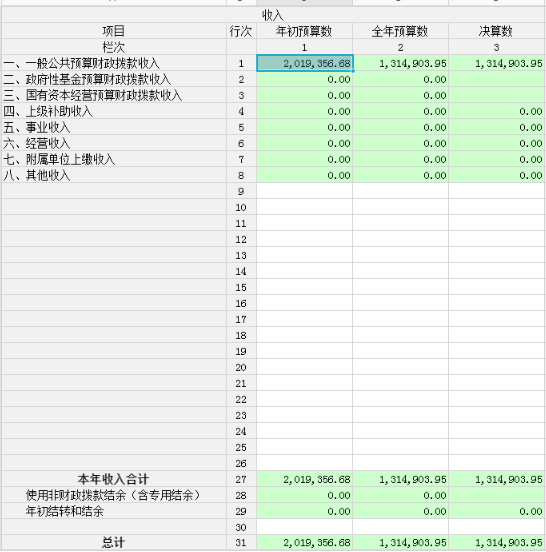Select the 年初预算数 column header
546x552 pixels.
305,31
